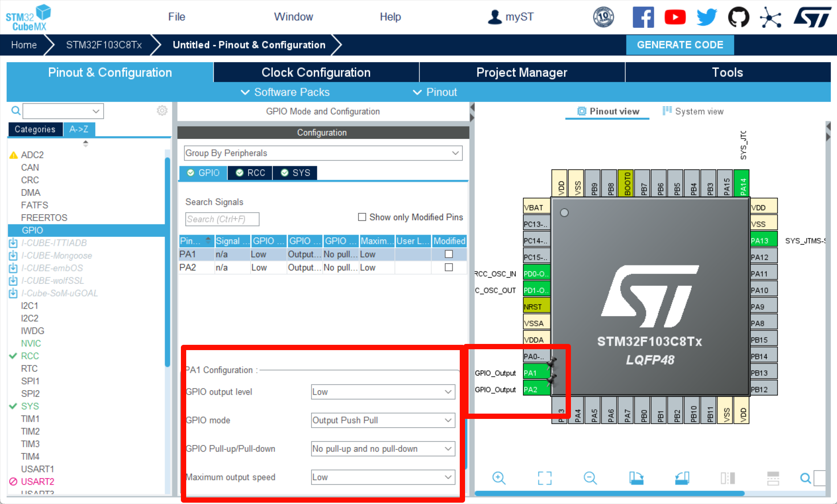Rotate chip view clockwise icon
The width and height of the screenshot is (837, 504).
(x=636, y=478)
